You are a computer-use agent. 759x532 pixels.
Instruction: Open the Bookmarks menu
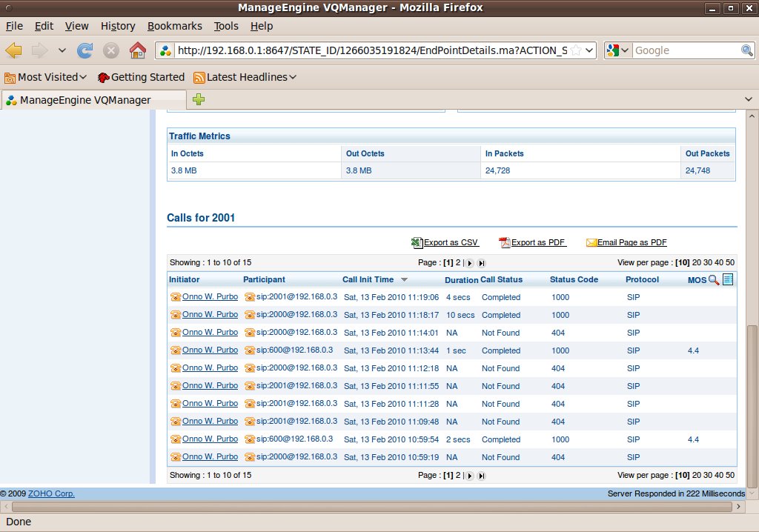[x=174, y=26]
